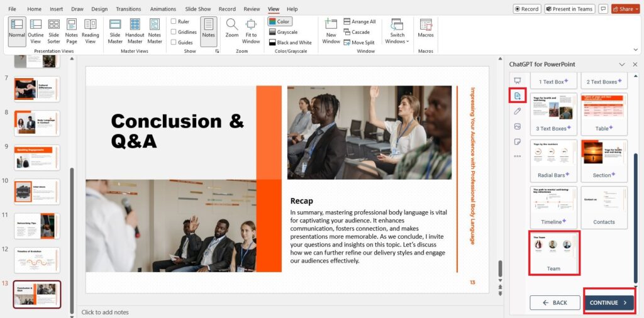This screenshot has width=644, height=318.
Task: Open Slide Master view
Action: [x=115, y=31]
